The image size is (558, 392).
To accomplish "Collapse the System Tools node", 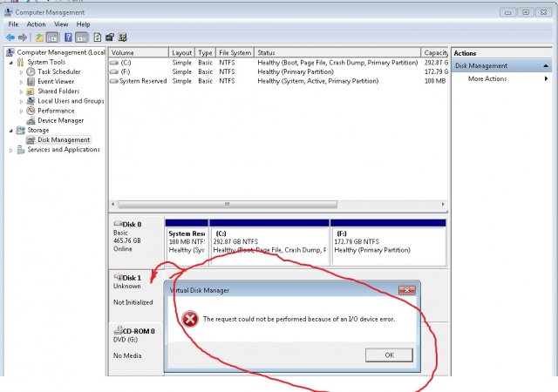I will pyautogui.click(x=11, y=62).
